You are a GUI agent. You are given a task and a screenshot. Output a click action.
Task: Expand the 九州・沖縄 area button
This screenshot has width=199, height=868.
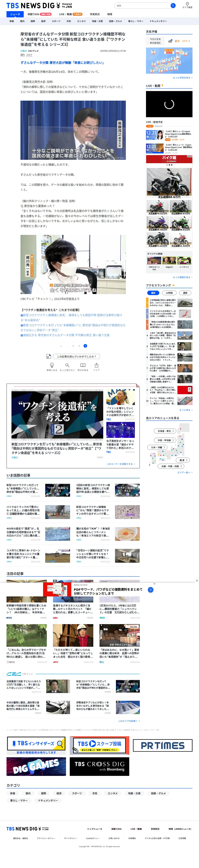pos(157,447)
